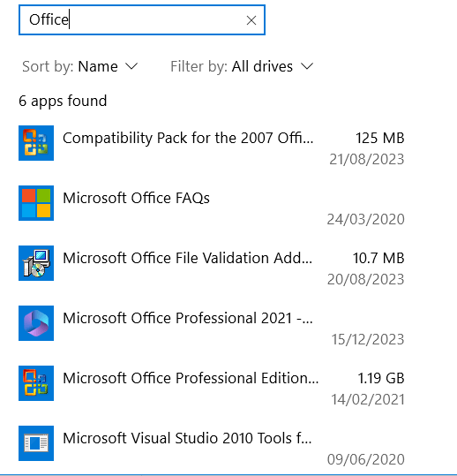Click the Visual Studio 2010 Tools icon
This screenshot has height=476, width=457.
(36, 443)
